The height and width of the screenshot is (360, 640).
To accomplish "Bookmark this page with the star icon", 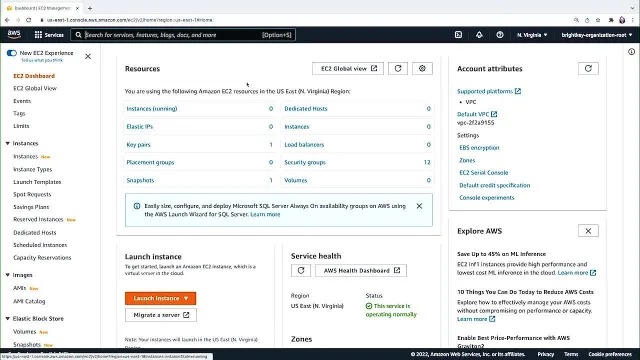I will pos(598,20).
